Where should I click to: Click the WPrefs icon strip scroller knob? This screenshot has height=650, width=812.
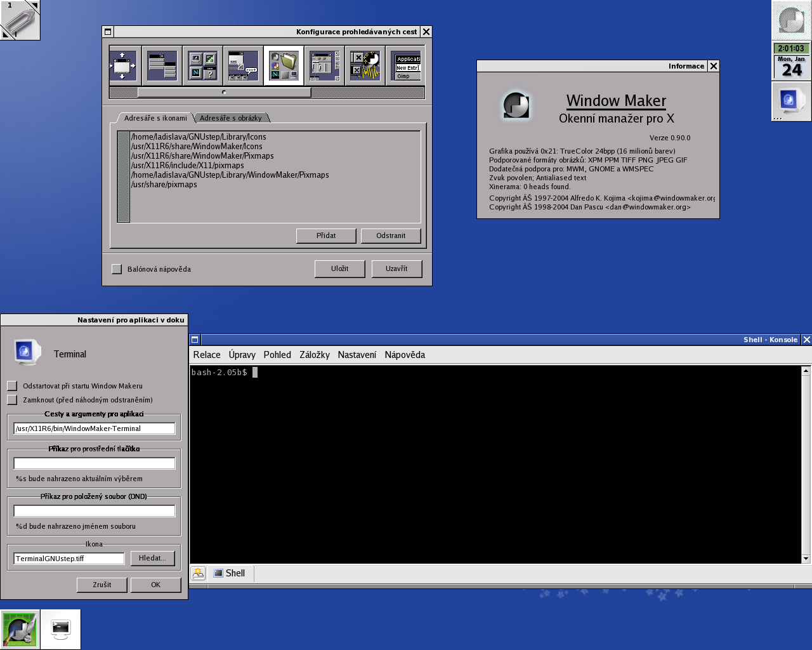pyautogui.click(x=224, y=93)
